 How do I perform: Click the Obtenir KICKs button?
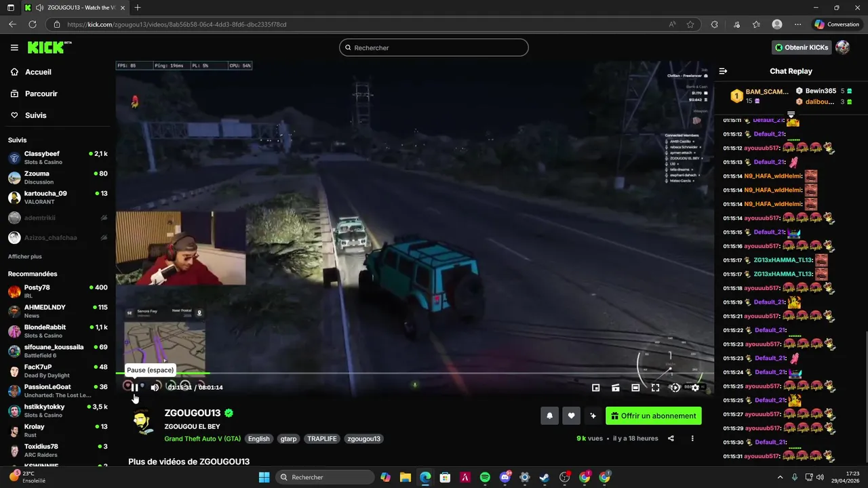tap(802, 47)
